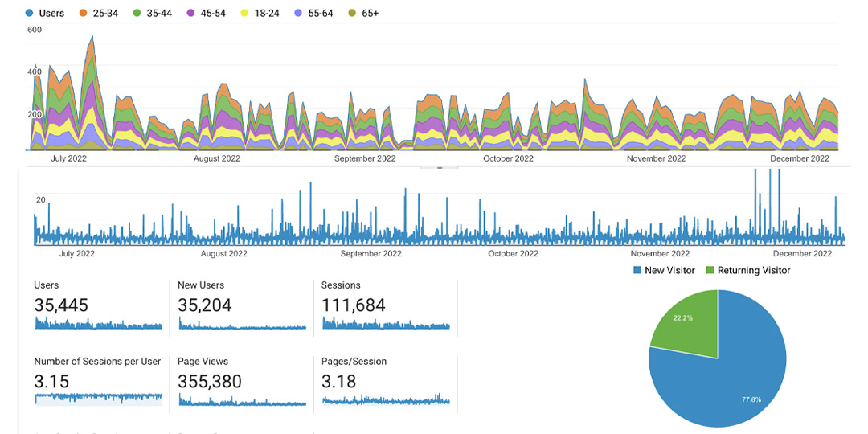Click August 2022 under the age area chart
868x434 pixels.
[x=216, y=158]
